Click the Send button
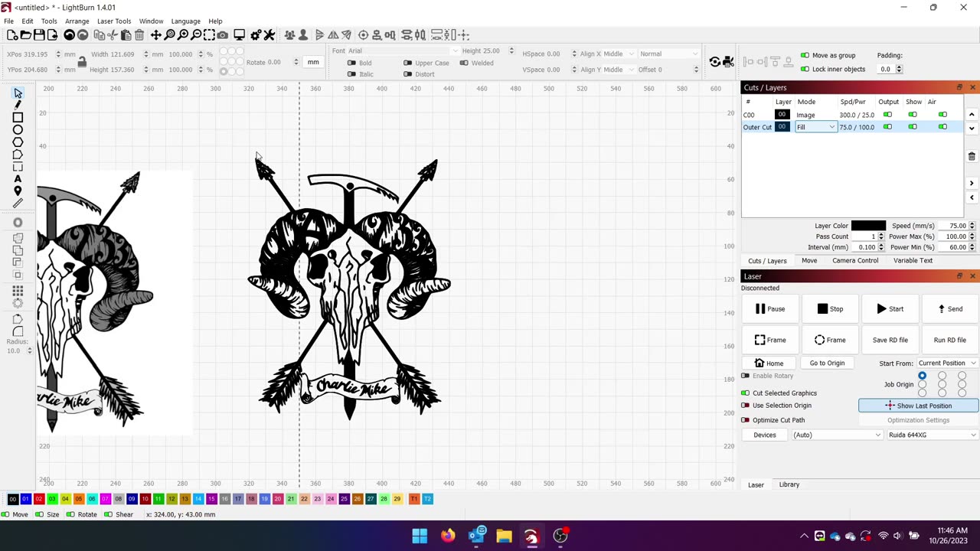This screenshot has height=551, width=980. (949, 308)
